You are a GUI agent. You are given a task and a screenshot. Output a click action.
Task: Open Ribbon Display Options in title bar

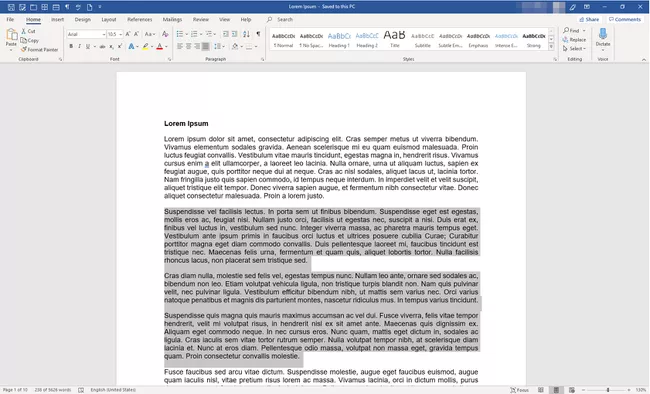587,7
